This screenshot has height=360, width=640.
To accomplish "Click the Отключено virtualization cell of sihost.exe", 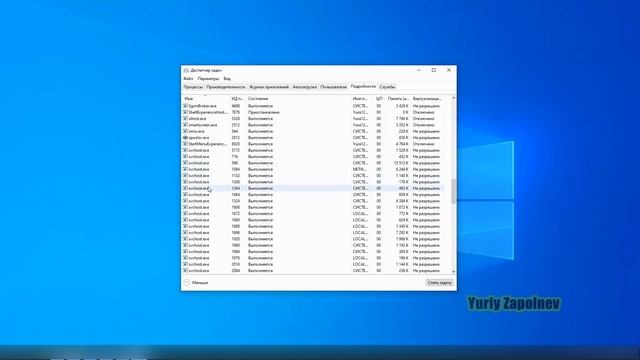I will 423,118.
